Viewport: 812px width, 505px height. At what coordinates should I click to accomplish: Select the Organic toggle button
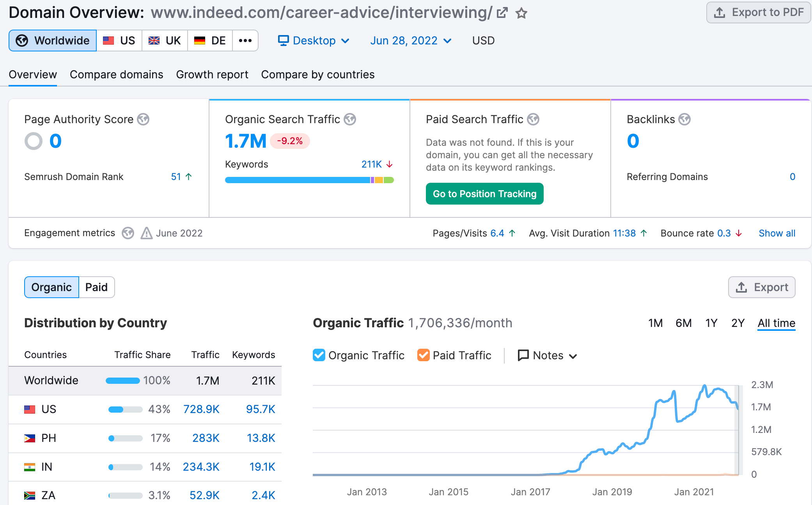pyautogui.click(x=51, y=287)
